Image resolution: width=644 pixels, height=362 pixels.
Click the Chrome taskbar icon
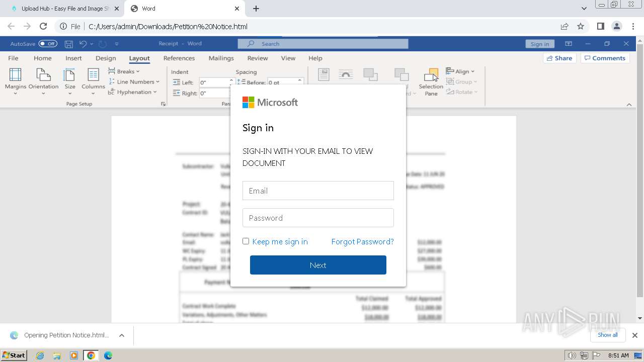tap(91, 355)
